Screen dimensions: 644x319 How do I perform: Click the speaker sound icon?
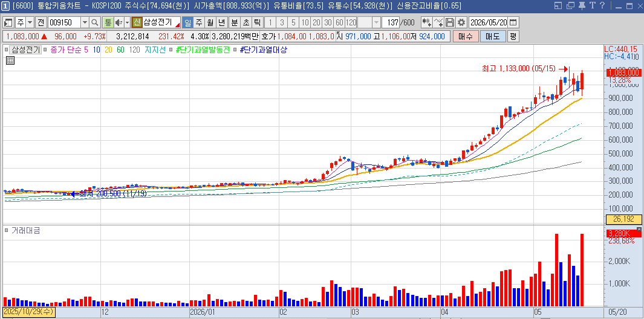(119, 22)
